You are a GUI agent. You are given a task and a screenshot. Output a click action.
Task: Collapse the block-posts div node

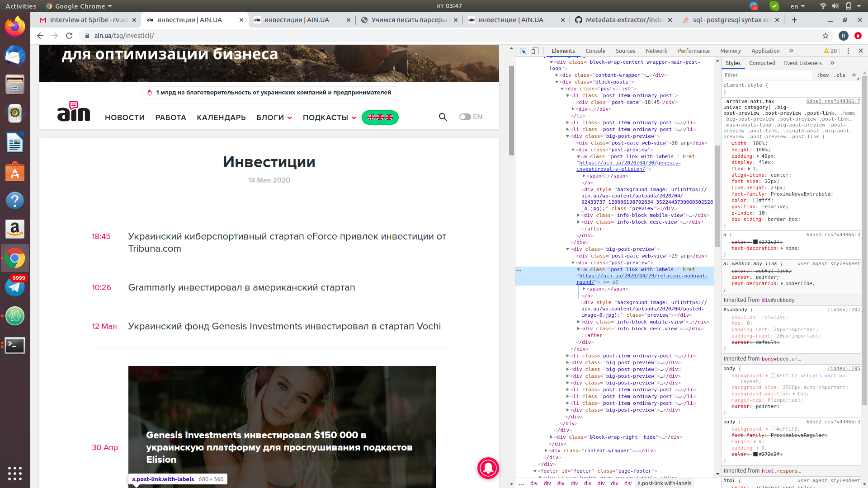pos(557,82)
